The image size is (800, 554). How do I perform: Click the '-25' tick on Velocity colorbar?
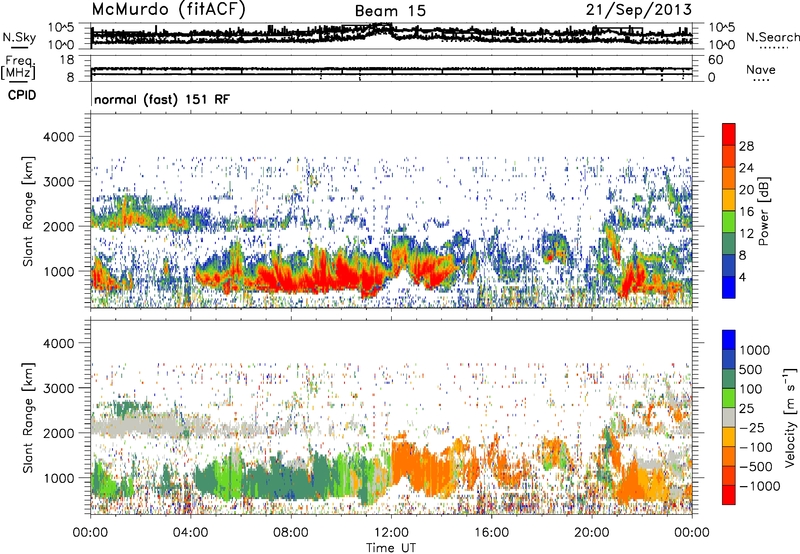pos(752,427)
